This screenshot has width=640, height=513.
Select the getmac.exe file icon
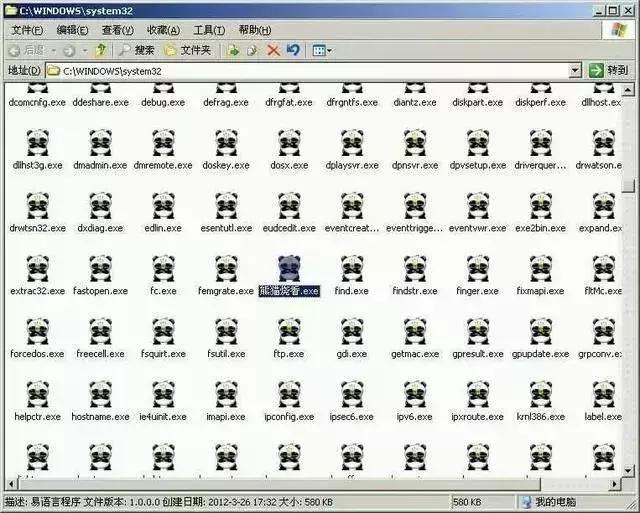click(415, 331)
